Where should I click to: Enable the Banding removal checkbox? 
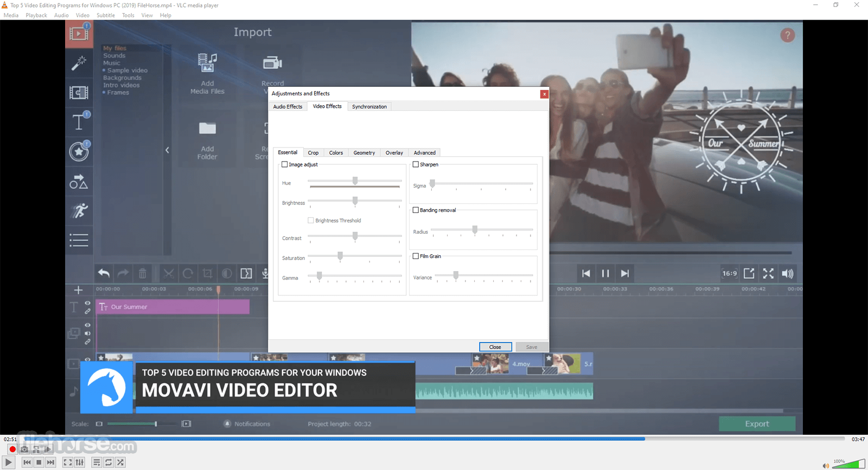coord(416,210)
